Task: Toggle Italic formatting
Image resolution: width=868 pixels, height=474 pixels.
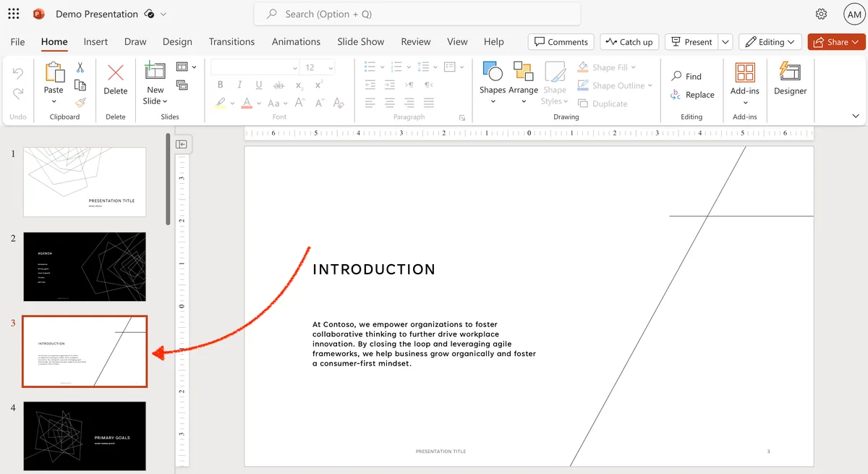Action: pyautogui.click(x=240, y=85)
